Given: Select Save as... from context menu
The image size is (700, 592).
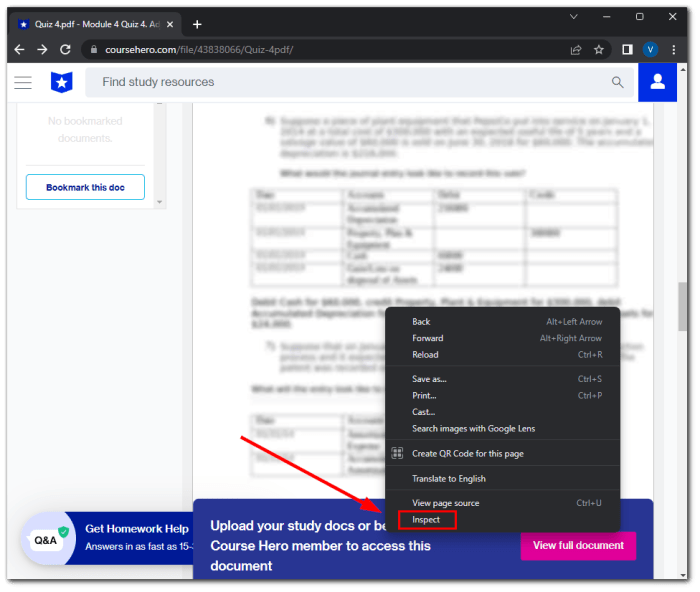Looking at the screenshot, I should pyautogui.click(x=502, y=379).
